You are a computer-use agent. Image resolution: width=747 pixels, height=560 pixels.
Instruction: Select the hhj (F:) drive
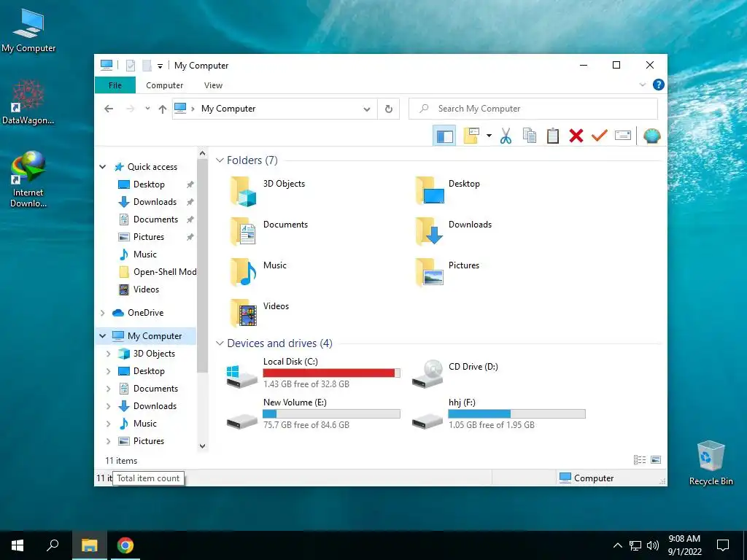pyautogui.click(x=498, y=415)
